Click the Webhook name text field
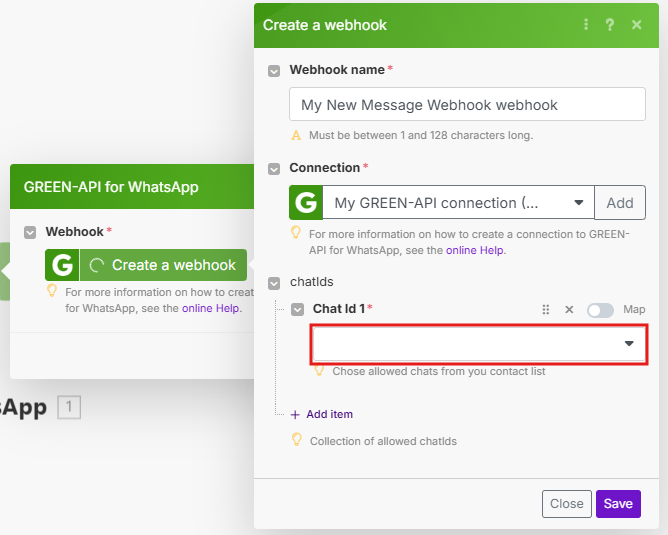Viewport: 668px width, 535px height. (467, 105)
